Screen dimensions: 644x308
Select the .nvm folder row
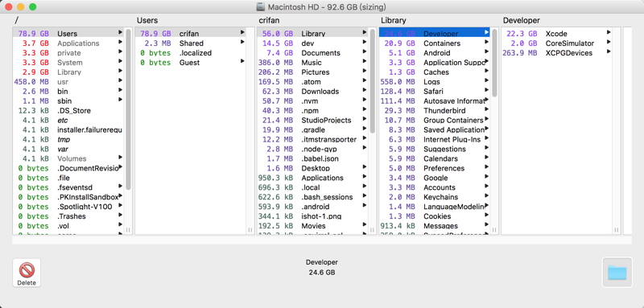point(312,101)
